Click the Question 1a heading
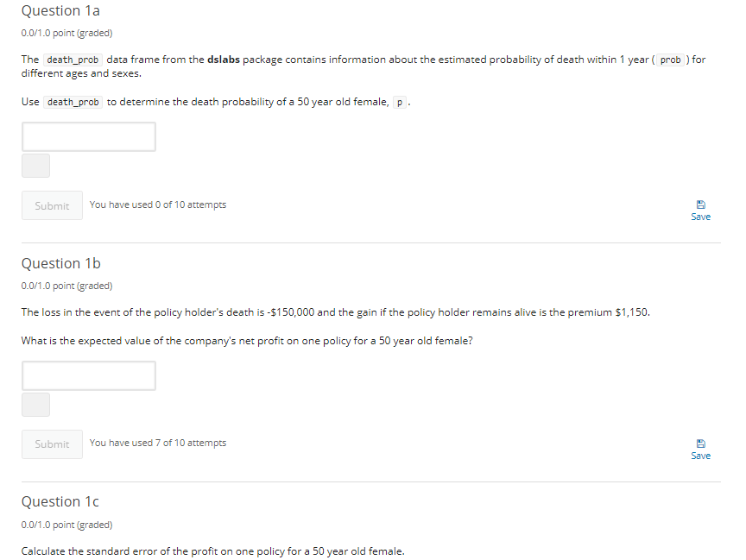This screenshot has width=746, height=560. pos(60,10)
